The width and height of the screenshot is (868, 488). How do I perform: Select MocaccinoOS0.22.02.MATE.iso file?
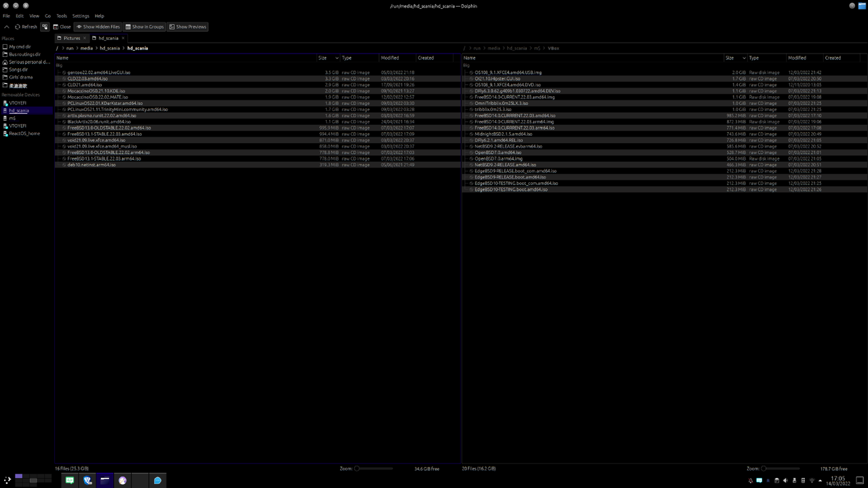[97, 97]
